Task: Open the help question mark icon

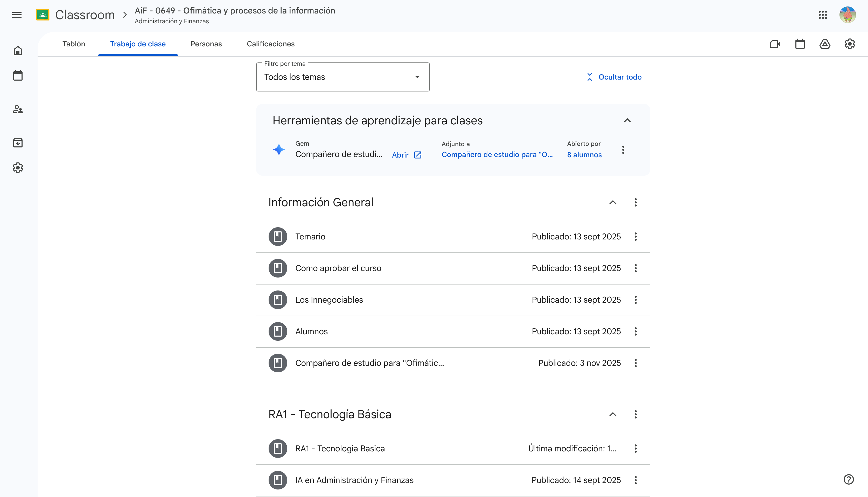Action: [x=848, y=479]
